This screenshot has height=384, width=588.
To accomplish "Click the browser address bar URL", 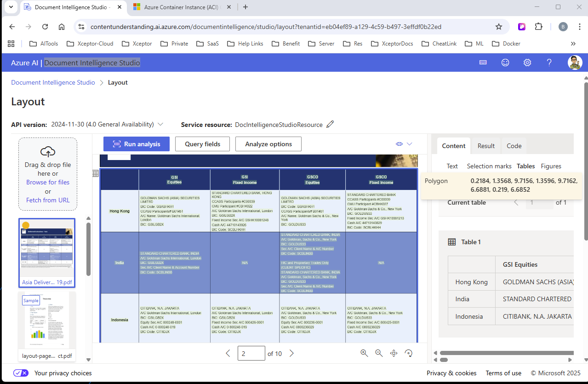I will (266, 27).
